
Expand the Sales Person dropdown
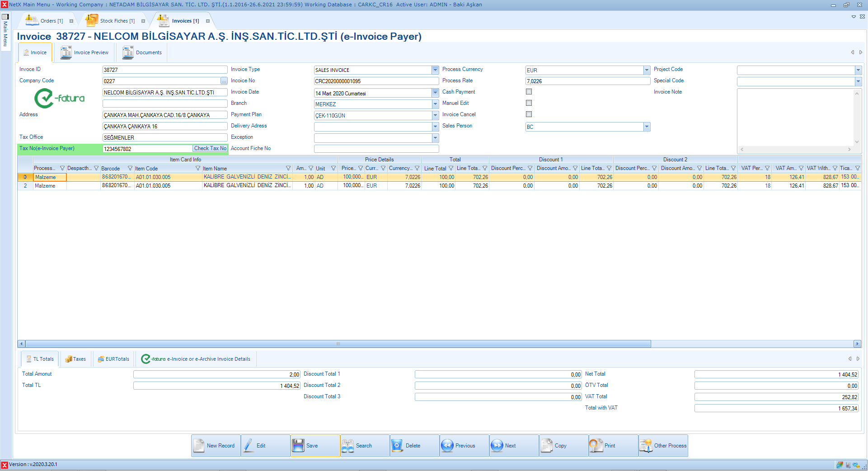click(x=647, y=127)
